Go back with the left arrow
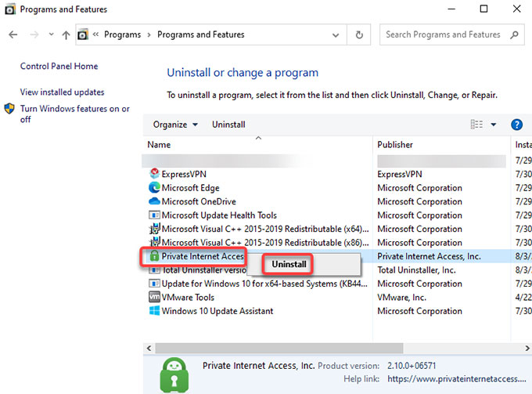This screenshot has width=532, height=394. [13, 34]
